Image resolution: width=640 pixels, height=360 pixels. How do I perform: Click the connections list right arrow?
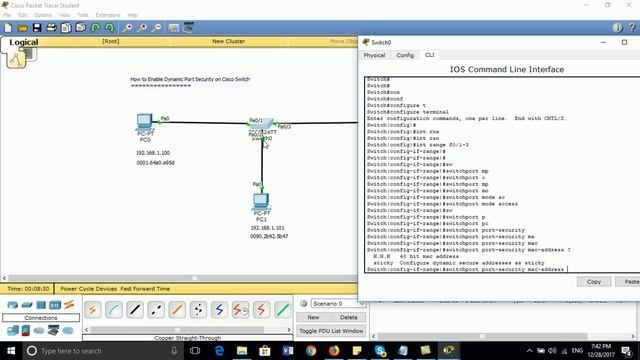point(289,329)
